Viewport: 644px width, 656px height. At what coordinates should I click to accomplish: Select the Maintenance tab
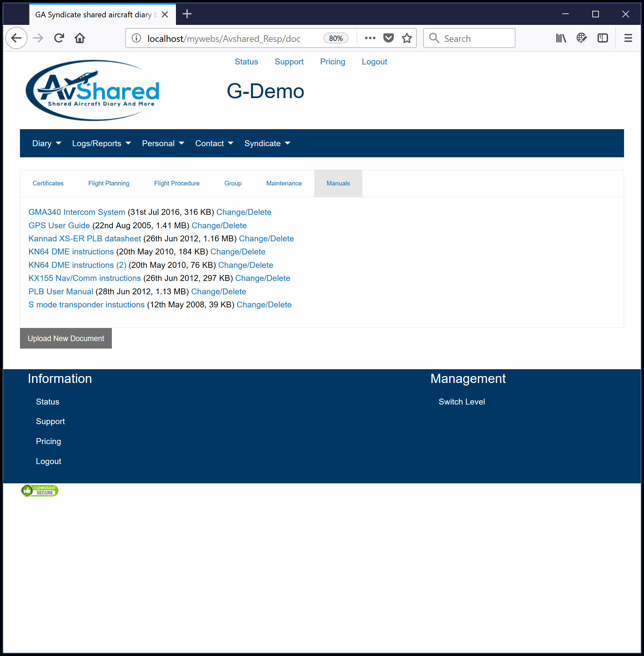(284, 183)
